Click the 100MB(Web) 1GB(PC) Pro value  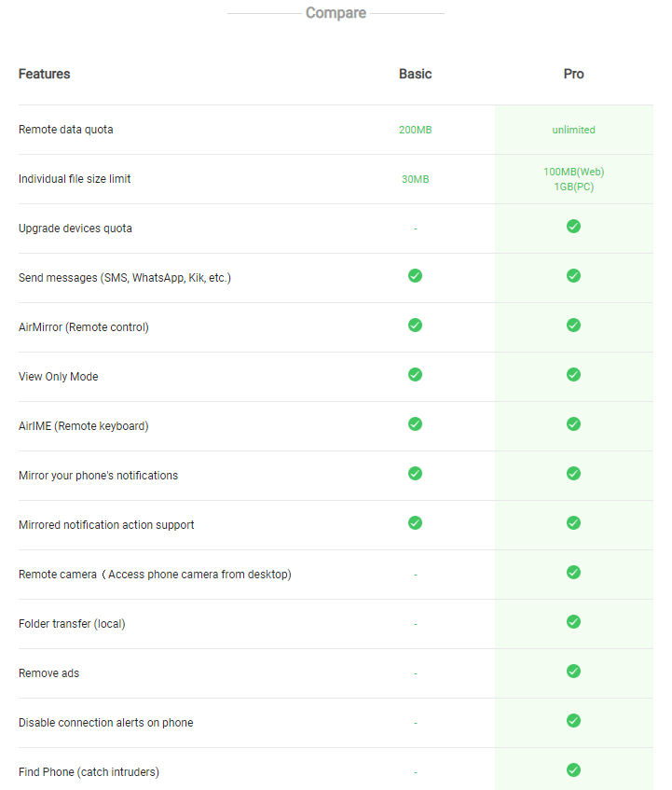pos(573,179)
